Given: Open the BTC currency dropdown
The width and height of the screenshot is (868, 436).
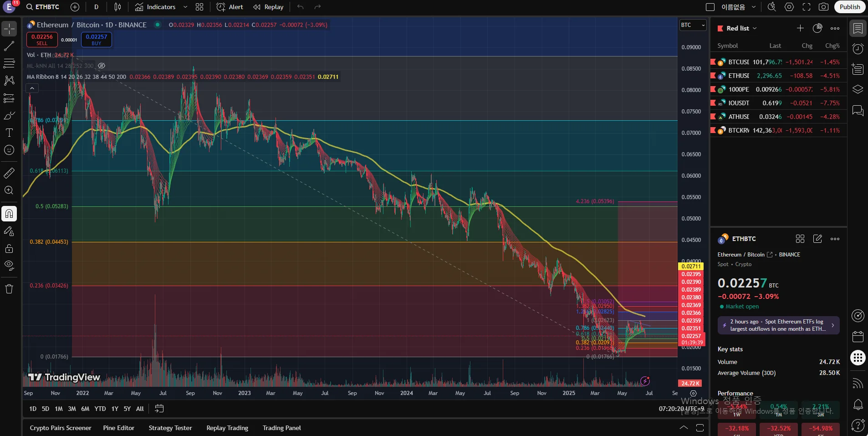Looking at the screenshot, I should click(693, 25).
